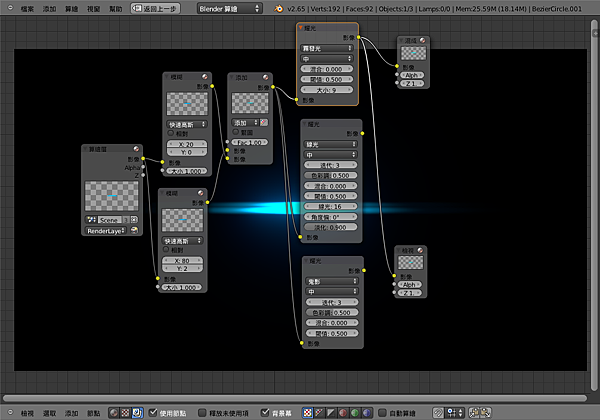600x420 pixels.
Task: Open the Blender 算繪 render engine dropdown
Action: [230, 8]
